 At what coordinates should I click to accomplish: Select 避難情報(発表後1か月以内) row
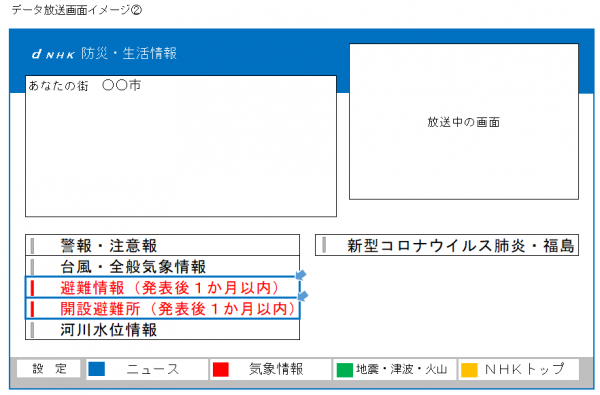point(162,287)
